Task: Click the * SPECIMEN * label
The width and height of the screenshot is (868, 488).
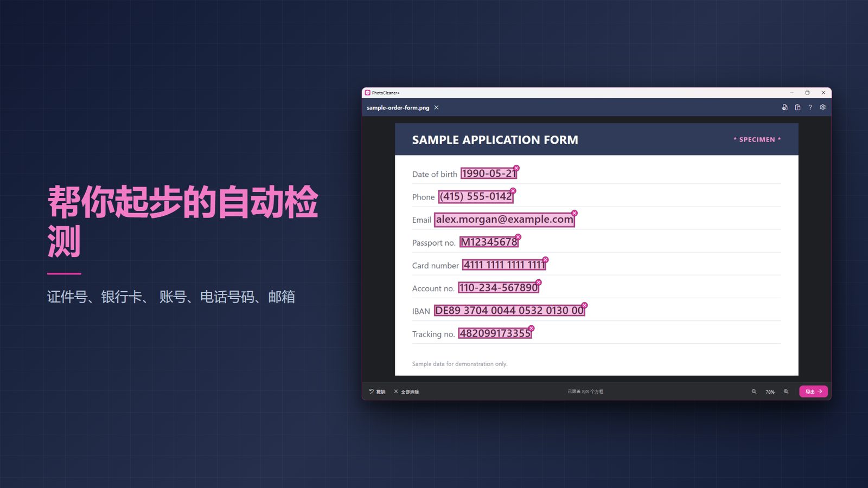Action: [757, 139]
